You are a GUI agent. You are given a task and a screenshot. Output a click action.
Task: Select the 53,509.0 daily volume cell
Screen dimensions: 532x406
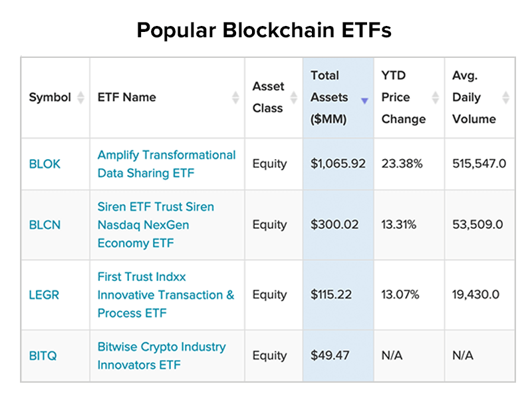475,225
